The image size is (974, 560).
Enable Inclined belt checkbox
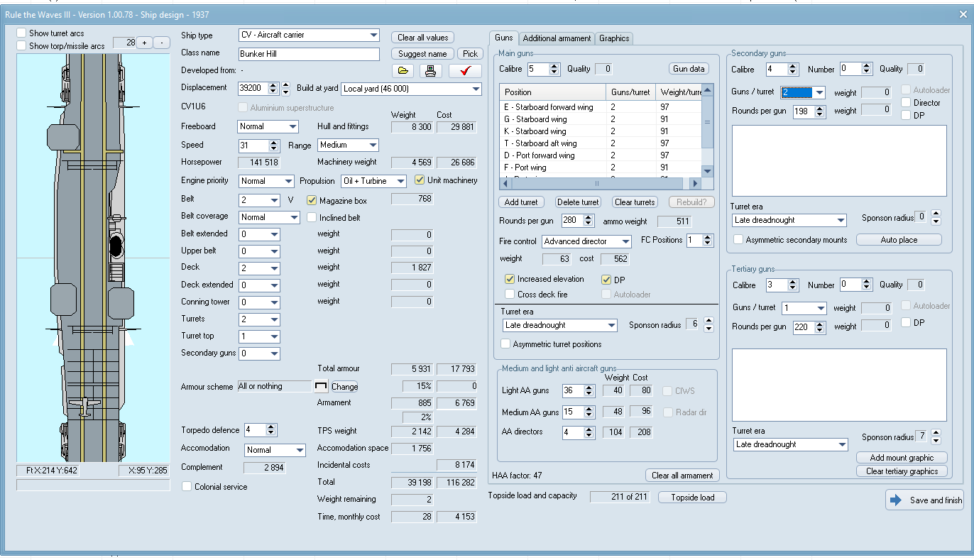[x=312, y=218]
